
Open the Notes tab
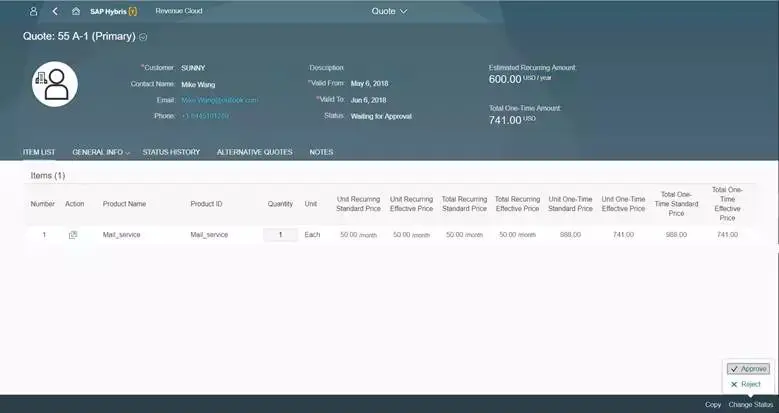321,152
